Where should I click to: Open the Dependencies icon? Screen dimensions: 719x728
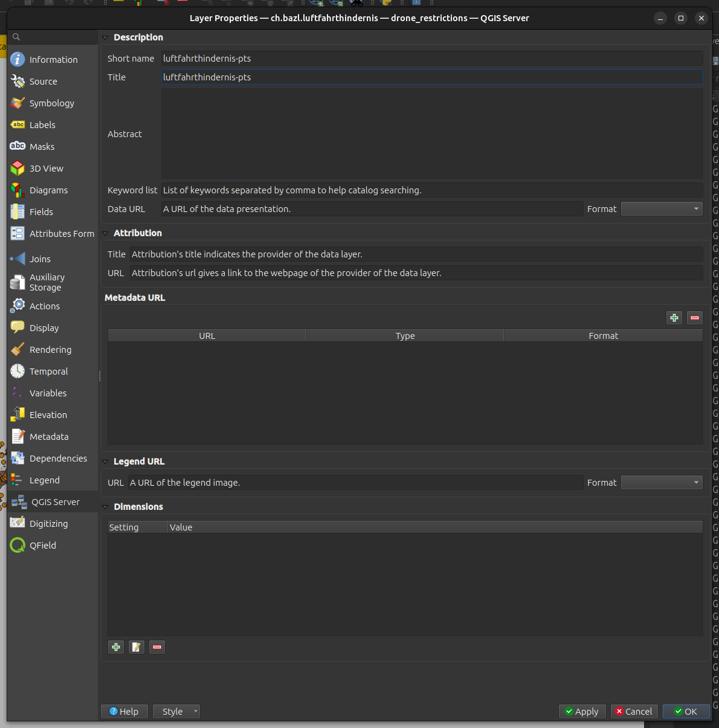click(18, 458)
